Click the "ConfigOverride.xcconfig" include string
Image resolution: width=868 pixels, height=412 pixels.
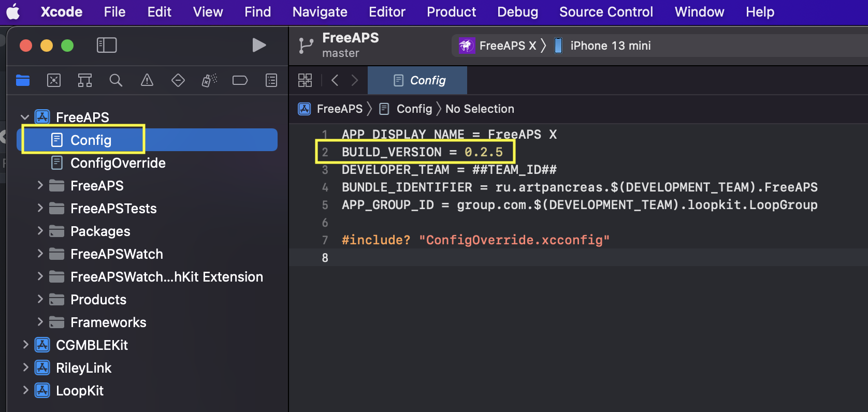(x=514, y=240)
